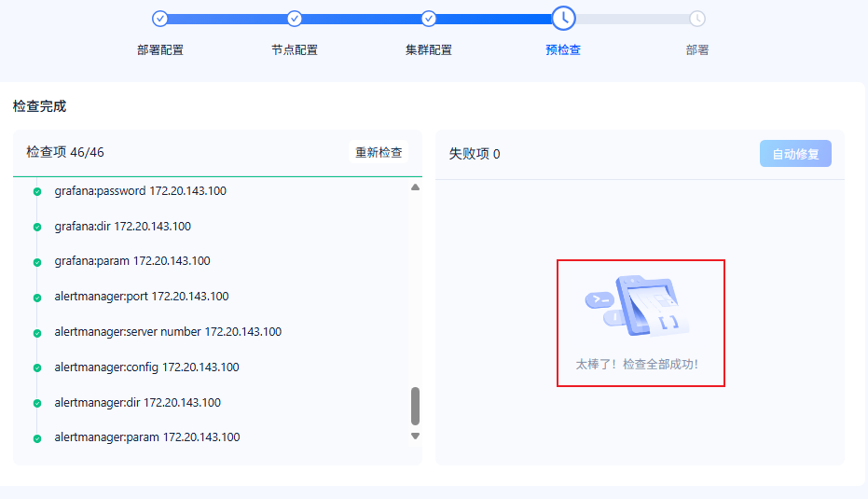Click the 预检查 clock step icon
This screenshot has height=499, width=868.
[x=563, y=19]
